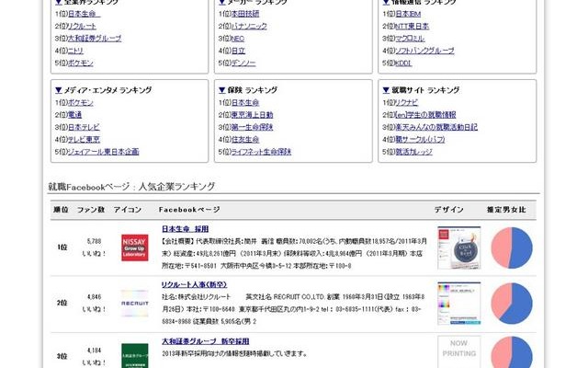588x368 pixels.
Task: Click the デザイン column header
Action: [449, 210]
